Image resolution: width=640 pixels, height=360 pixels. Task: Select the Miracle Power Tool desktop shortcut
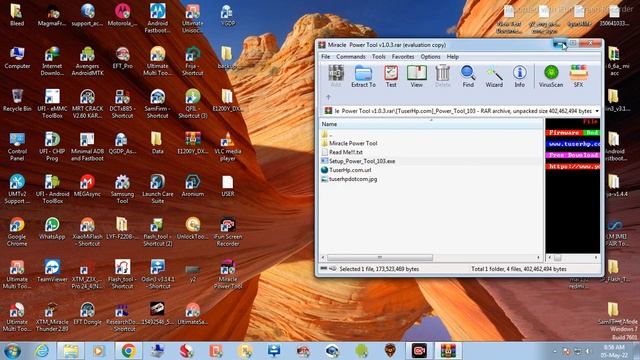[227, 275]
